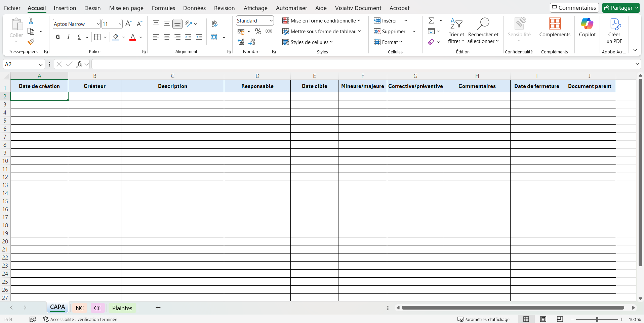644x323 pixels.
Task: Click the Partager button
Action: point(618,8)
